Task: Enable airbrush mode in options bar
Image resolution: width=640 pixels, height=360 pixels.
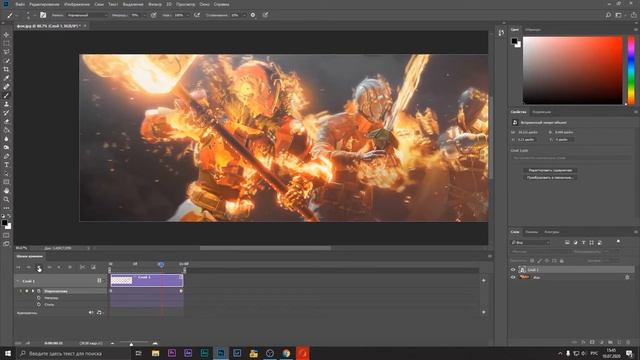Action: [197, 15]
